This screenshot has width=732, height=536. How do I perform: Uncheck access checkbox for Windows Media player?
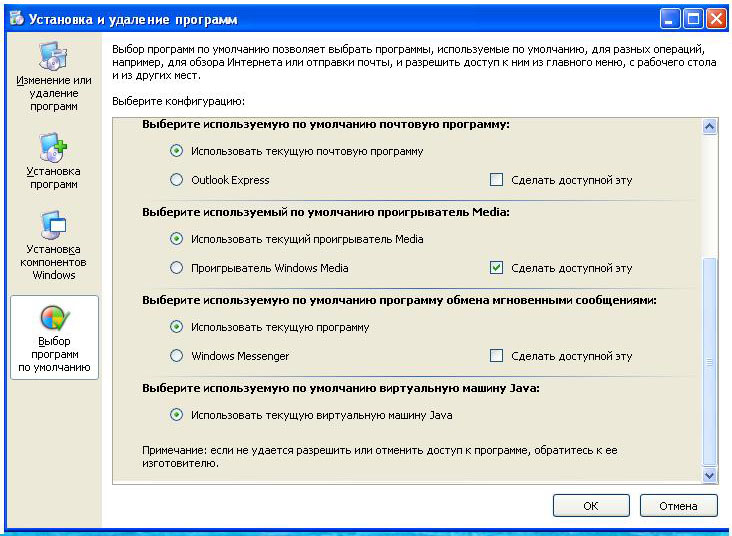496,268
